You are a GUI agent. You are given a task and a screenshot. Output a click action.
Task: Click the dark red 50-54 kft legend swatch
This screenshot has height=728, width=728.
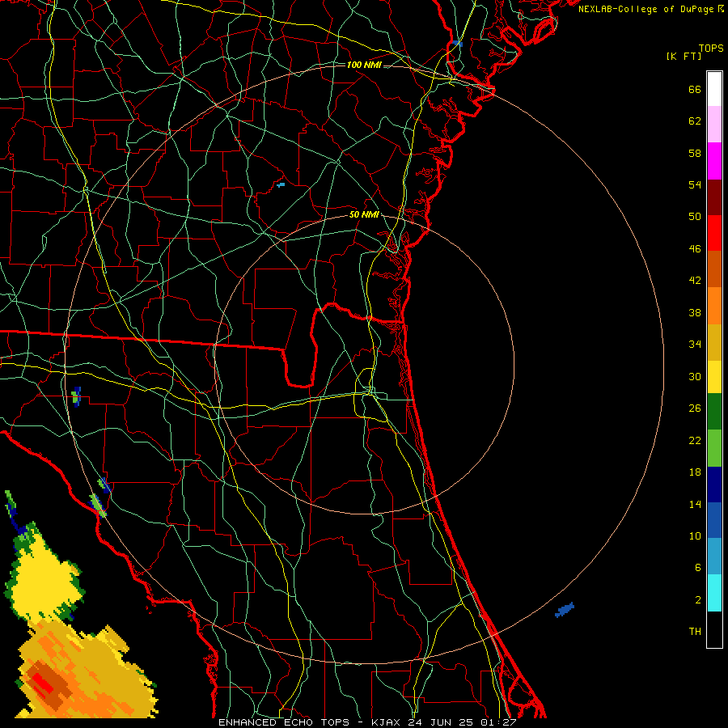(x=714, y=197)
